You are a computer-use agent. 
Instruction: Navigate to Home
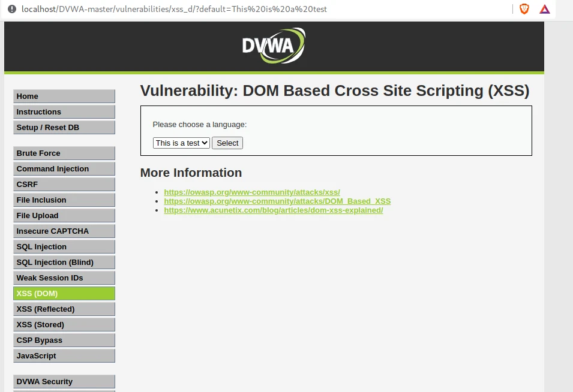pos(64,96)
